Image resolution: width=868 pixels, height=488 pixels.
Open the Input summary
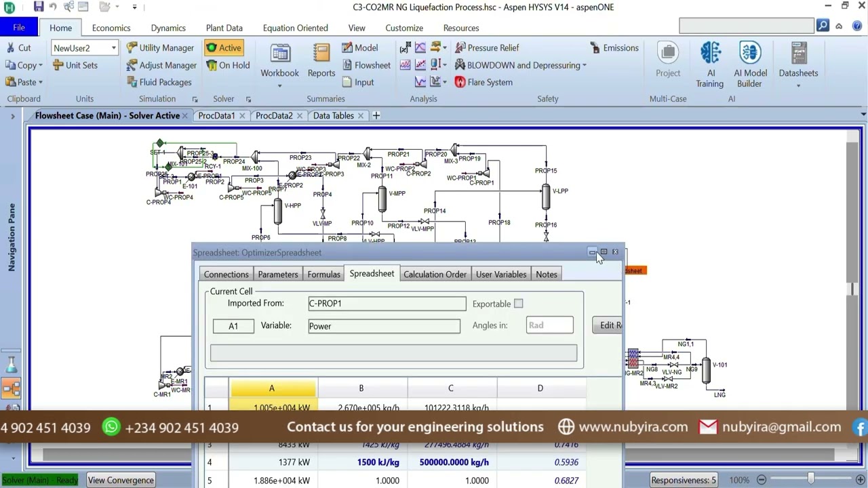[357, 82]
